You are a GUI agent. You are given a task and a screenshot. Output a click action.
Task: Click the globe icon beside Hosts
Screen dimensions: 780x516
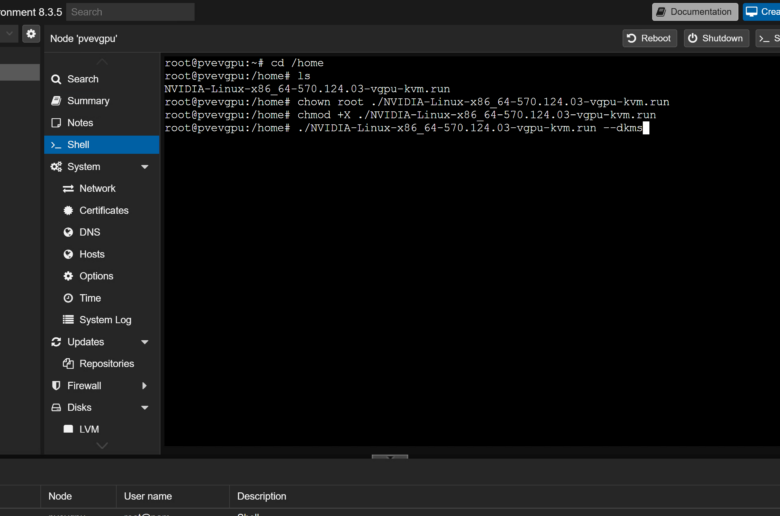coord(68,254)
